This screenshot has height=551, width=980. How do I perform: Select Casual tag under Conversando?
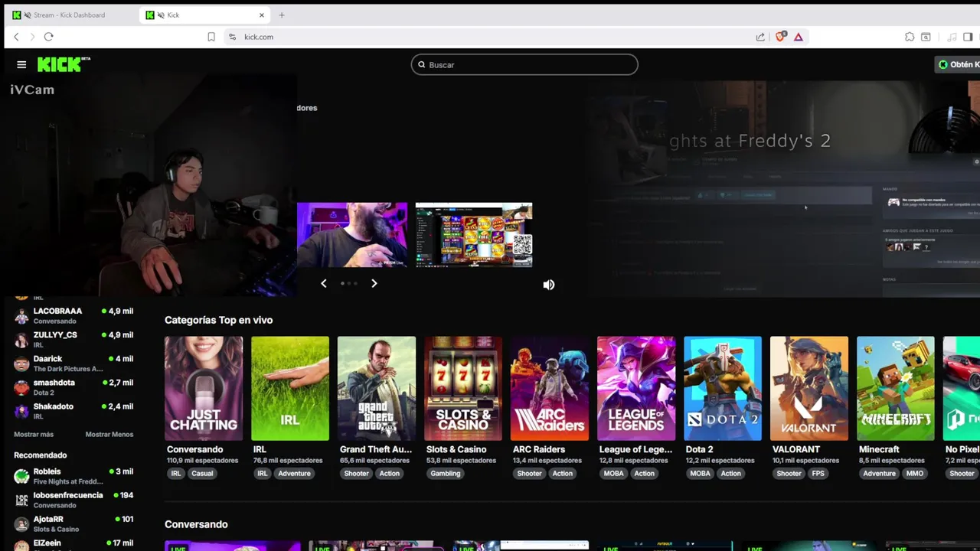202,474
